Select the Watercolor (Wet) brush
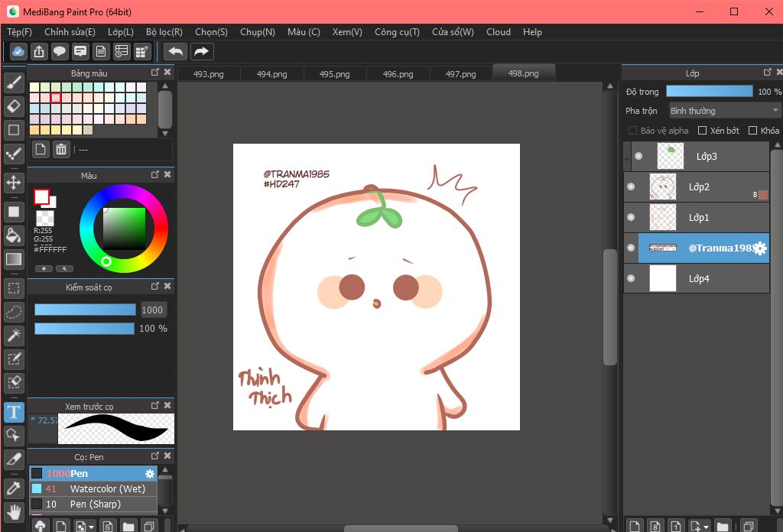Image resolution: width=783 pixels, height=532 pixels. [93, 488]
